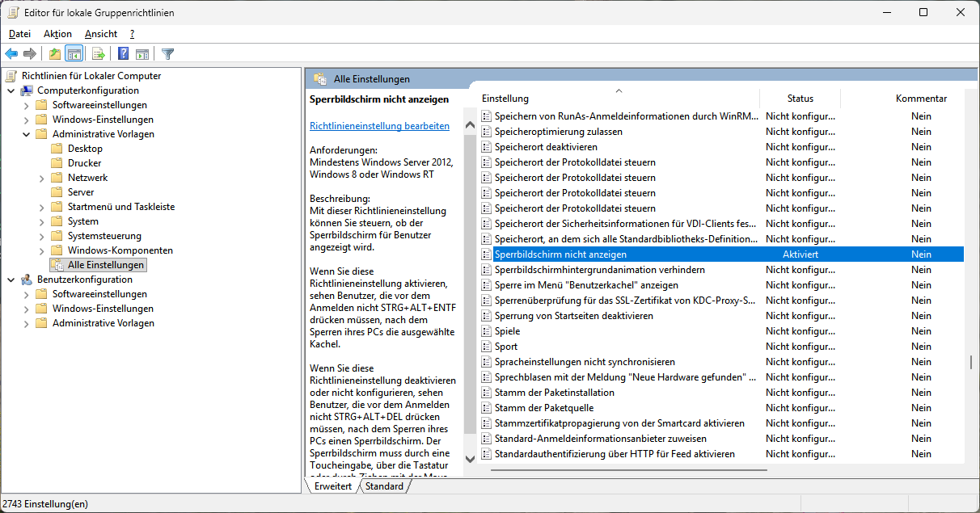Viewport: 980px width, 513px height.
Task: Click the Export list toolbar icon
Action: click(x=99, y=54)
